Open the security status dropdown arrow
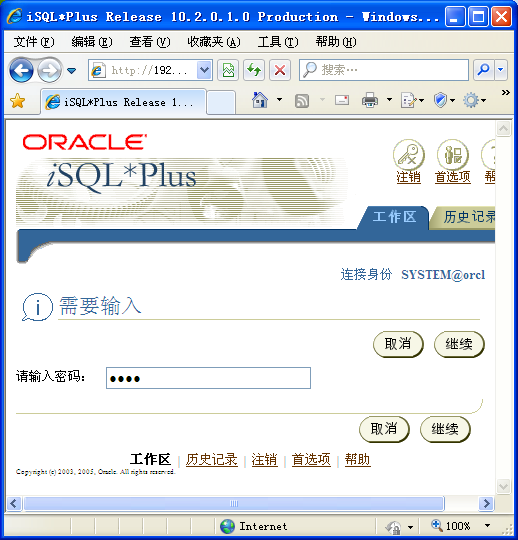 (x=410, y=527)
